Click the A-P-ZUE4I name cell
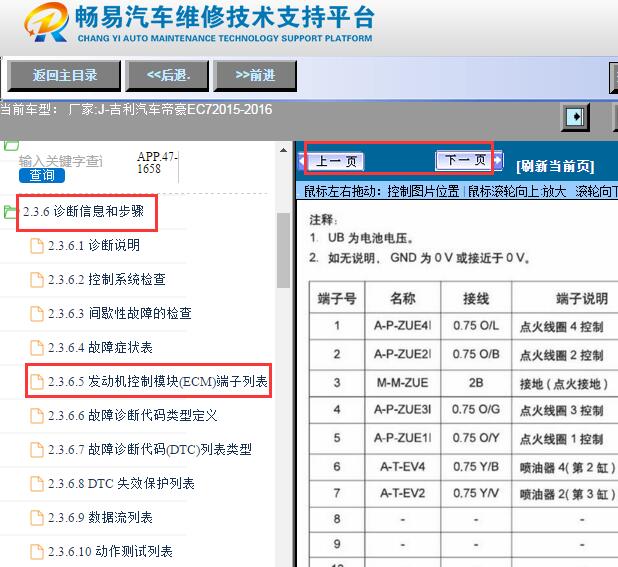 pyautogui.click(x=402, y=326)
